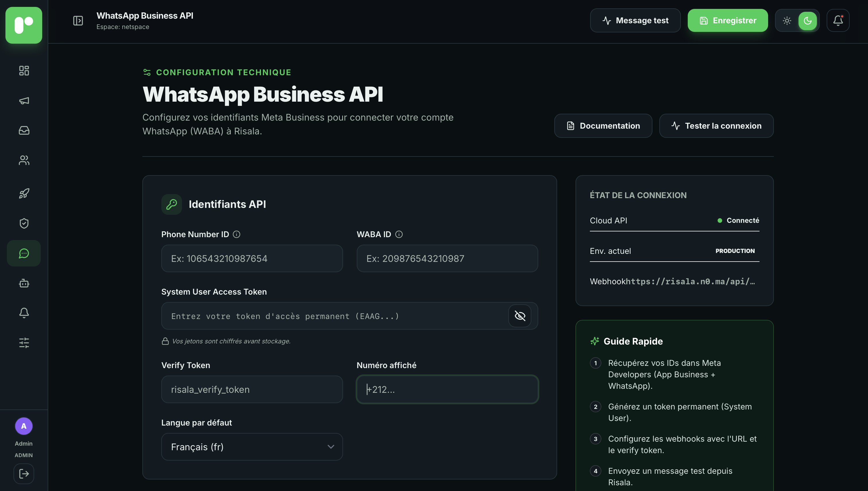Click the Env. actuel row label

610,251
